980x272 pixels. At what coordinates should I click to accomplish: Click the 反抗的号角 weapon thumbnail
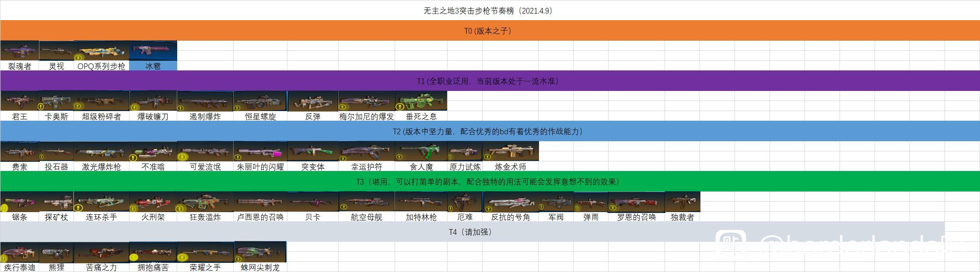point(511,202)
